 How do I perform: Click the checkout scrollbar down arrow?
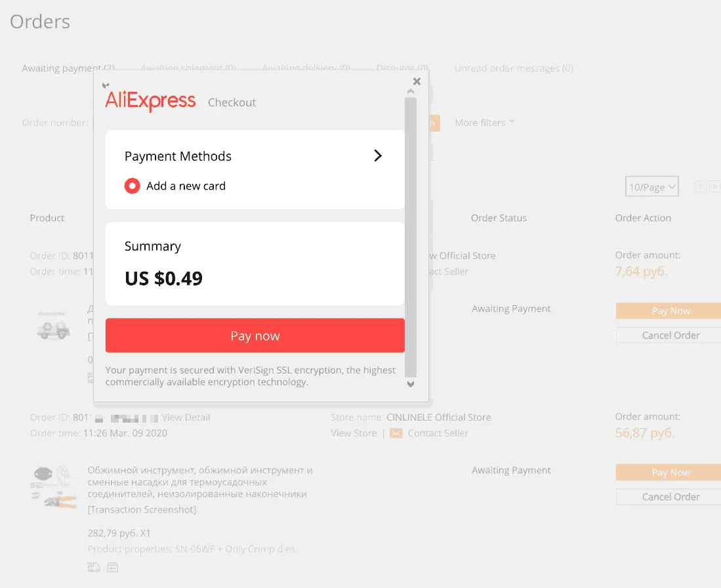[x=411, y=384]
